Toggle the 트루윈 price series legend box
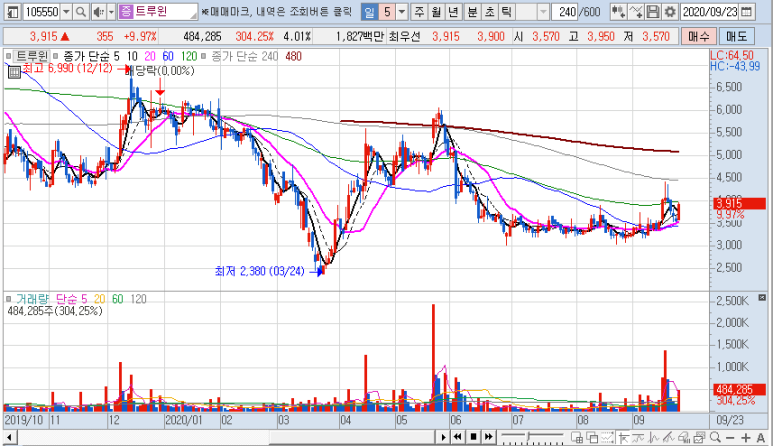Viewport: 773px width, 446px height. click(8, 56)
